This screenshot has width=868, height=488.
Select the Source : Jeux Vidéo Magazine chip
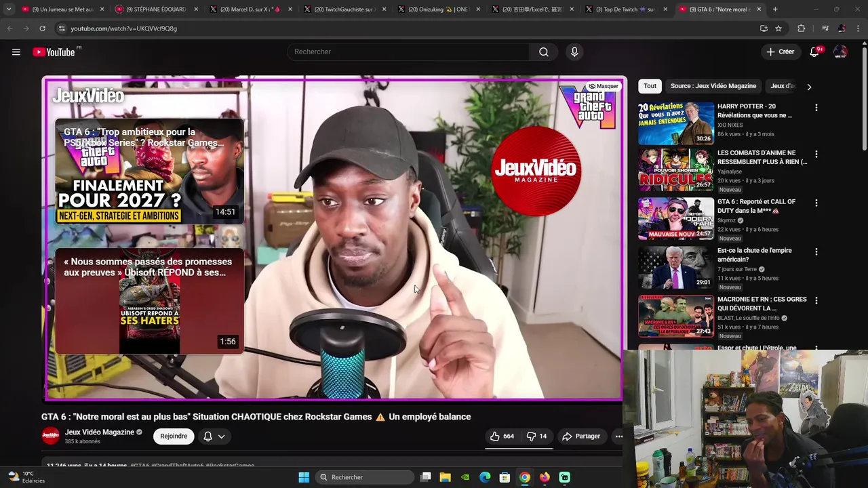(x=713, y=86)
